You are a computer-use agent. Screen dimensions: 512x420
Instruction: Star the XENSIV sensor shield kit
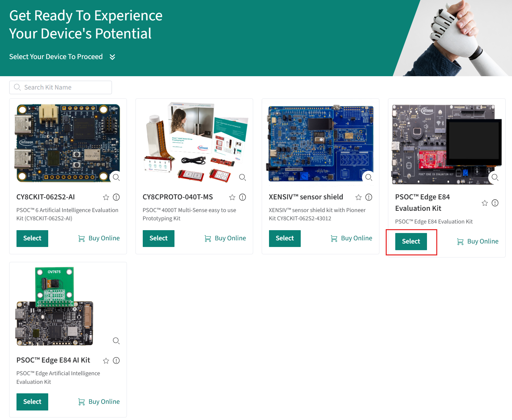(358, 197)
